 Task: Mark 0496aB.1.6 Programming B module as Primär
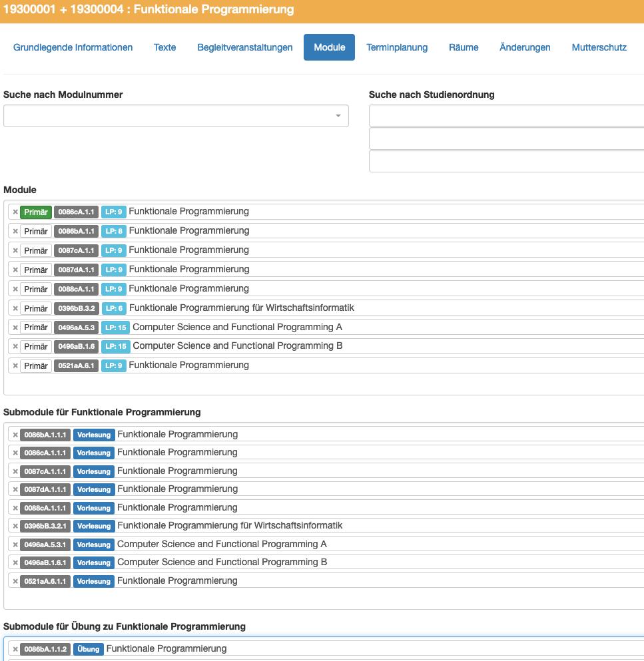pyautogui.click(x=36, y=347)
